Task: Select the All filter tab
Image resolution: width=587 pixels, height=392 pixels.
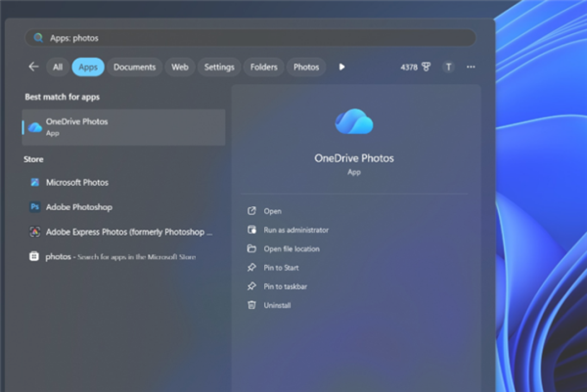Action: (58, 67)
